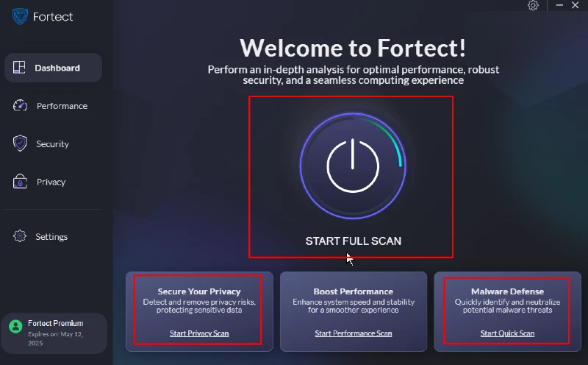Select the Boost Performance card title
588x365 pixels.
pos(354,291)
